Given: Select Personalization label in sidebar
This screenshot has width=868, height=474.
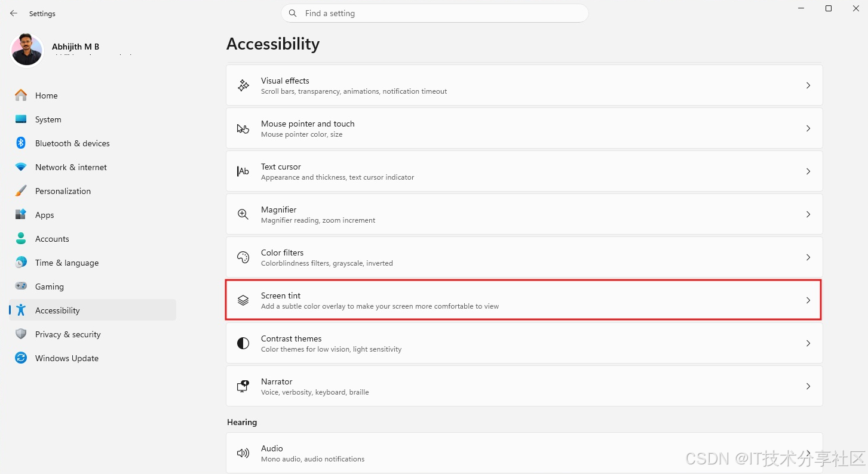Looking at the screenshot, I should point(63,191).
